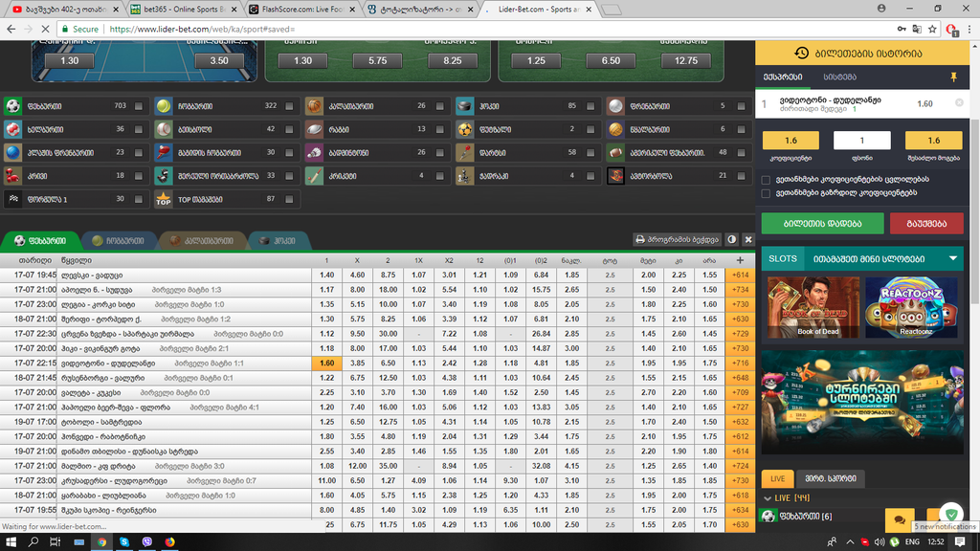Select the handball icon with 36 events

(12, 129)
